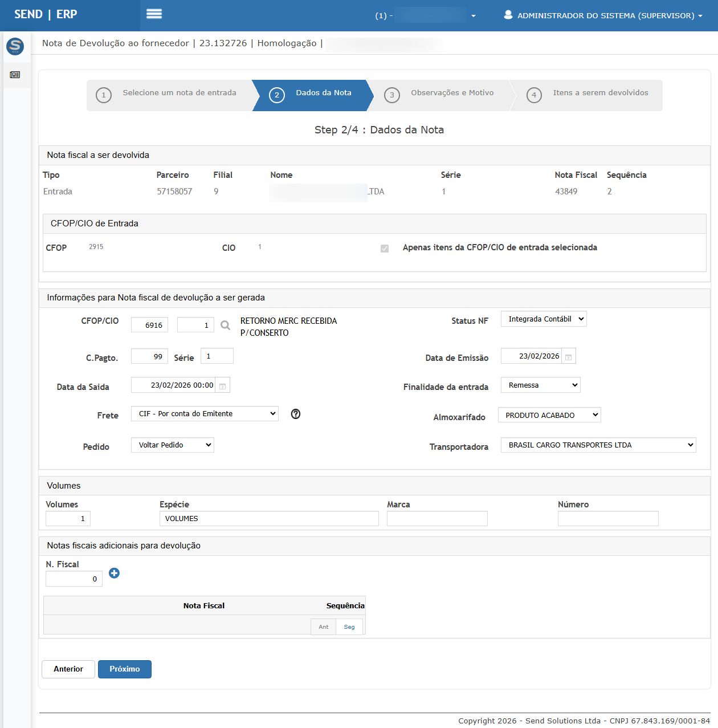The height and width of the screenshot is (728, 718).
Task: Open the Almoxarifado dropdown
Action: (549, 415)
